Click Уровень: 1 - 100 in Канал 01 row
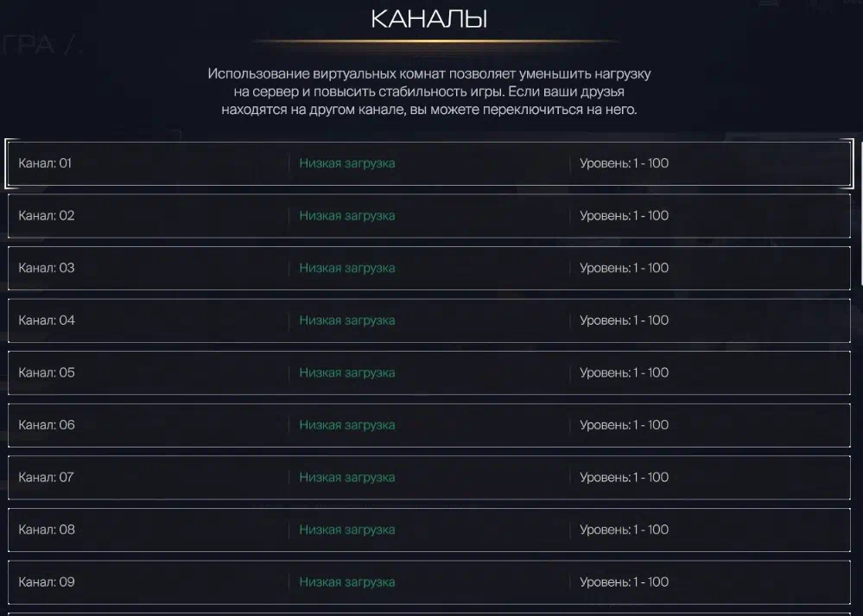This screenshot has width=863, height=616. click(624, 163)
